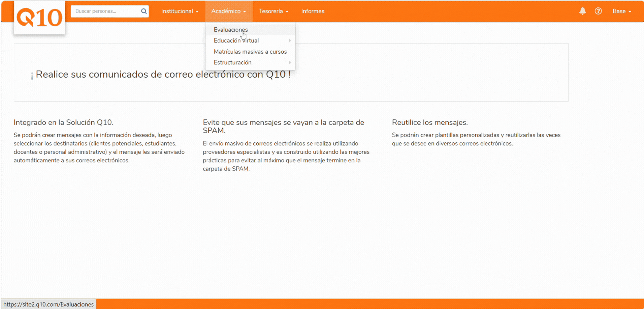The height and width of the screenshot is (309, 644).
Task: Click the Q10 logo
Action: pyautogui.click(x=39, y=18)
